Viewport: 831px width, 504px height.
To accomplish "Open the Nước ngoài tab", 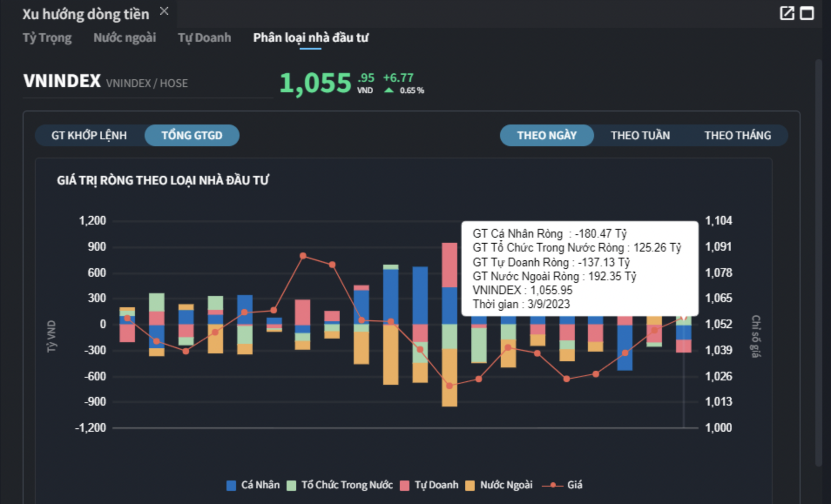I will (125, 38).
